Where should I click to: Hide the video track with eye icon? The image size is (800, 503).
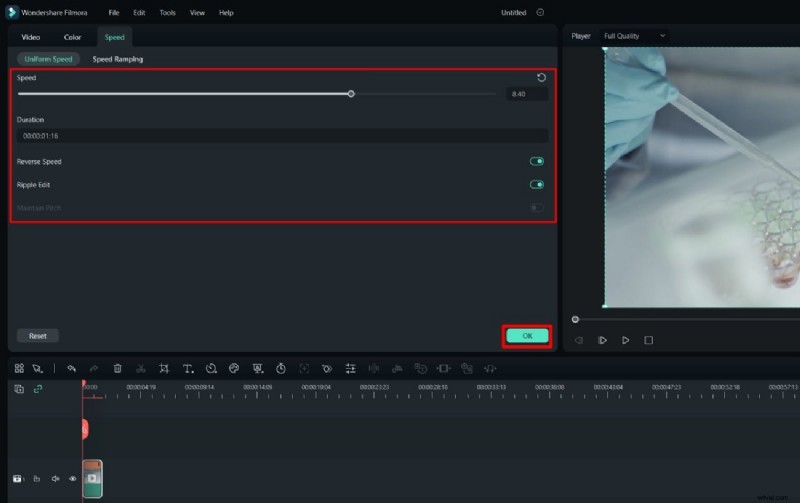[73, 479]
